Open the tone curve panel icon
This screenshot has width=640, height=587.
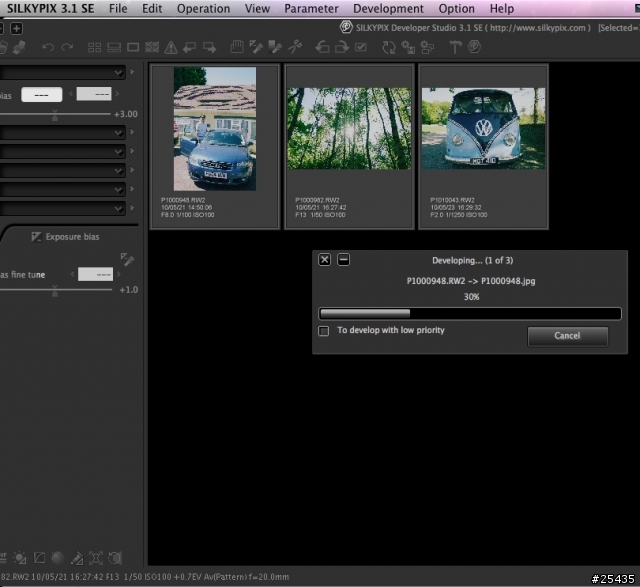click(39, 558)
